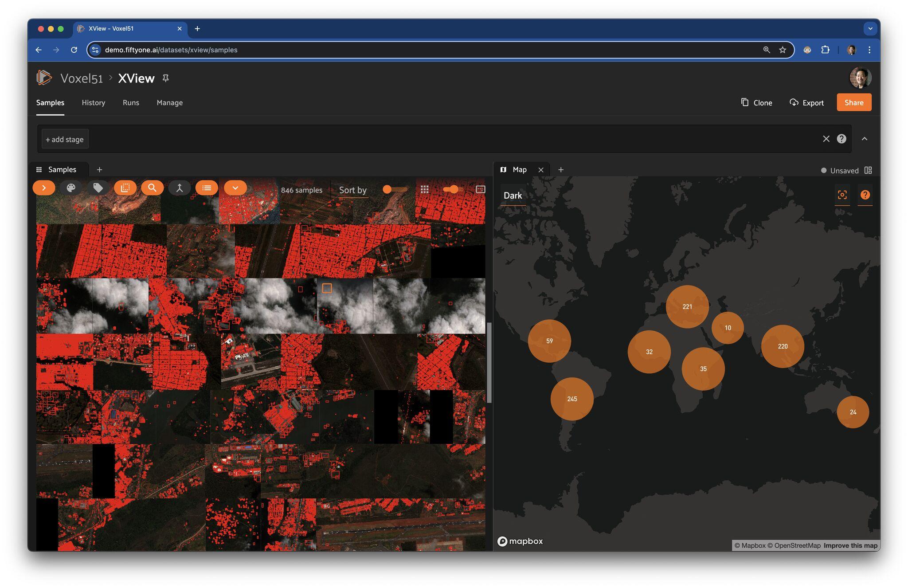Click the 245 cluster over South America
Screen dimensions: 908x588
pyautogui.click(x=572, y=399)
